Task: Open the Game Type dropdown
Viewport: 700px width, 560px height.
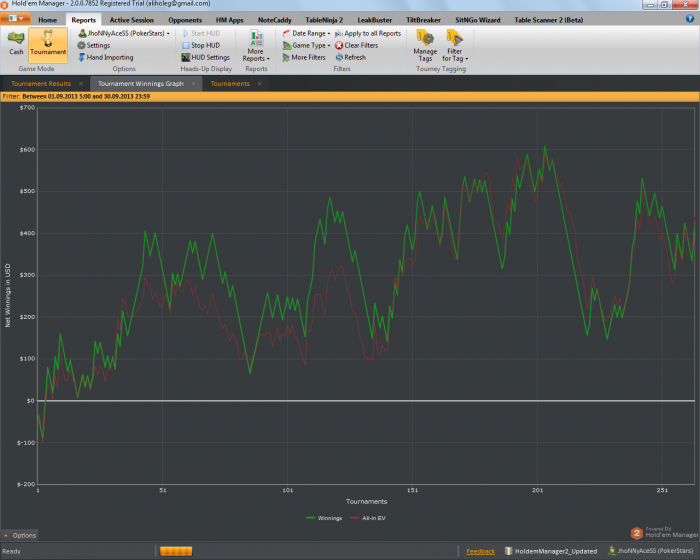Action: [x=307, y=45]
